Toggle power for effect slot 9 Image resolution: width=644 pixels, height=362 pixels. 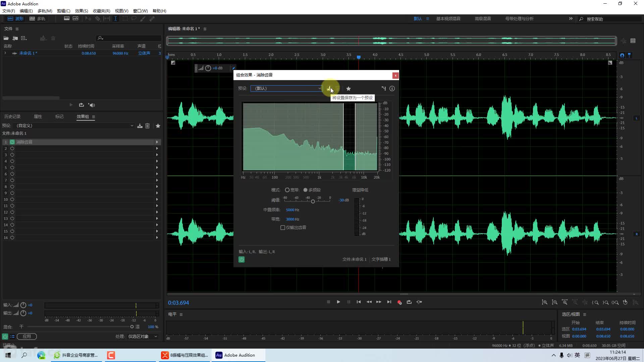12,193
